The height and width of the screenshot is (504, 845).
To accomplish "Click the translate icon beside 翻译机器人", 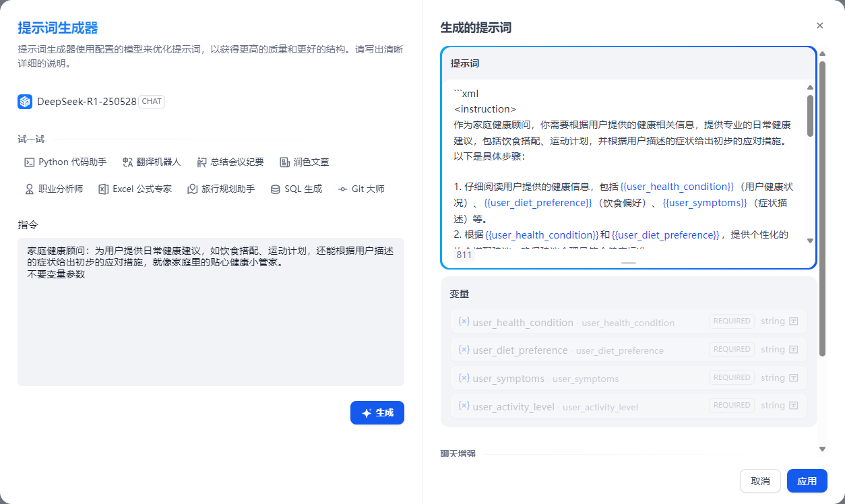I will click(x=128, y=162).
